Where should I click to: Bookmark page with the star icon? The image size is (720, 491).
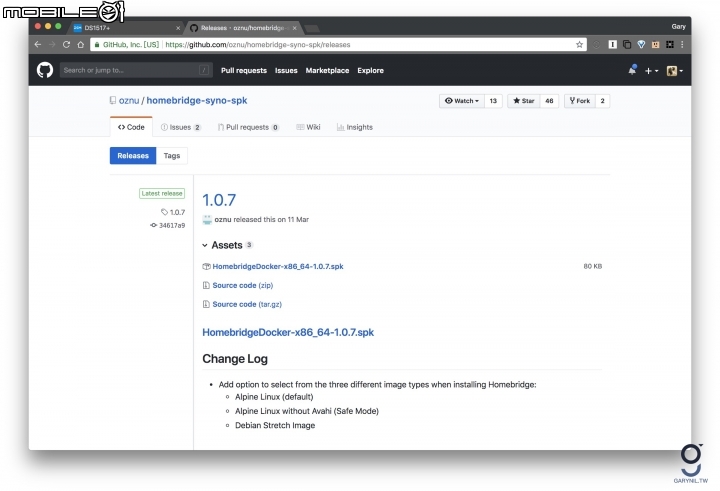coord(579,45)
